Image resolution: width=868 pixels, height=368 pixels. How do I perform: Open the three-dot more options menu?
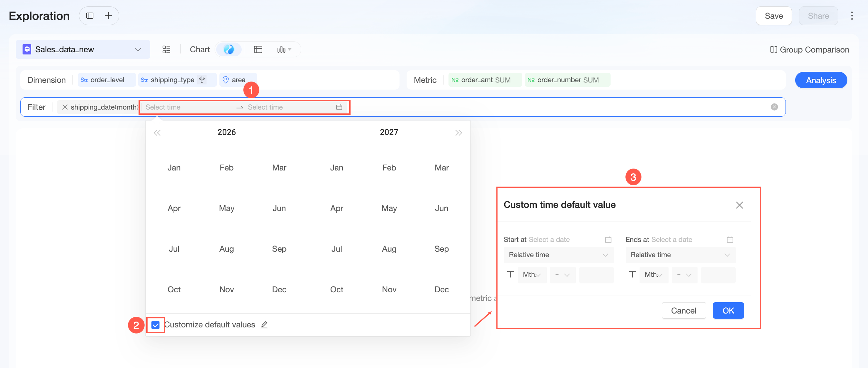point(852,16)
